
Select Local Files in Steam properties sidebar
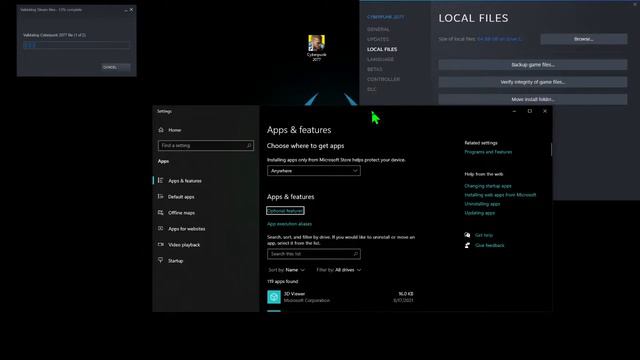tap(382, 49)
